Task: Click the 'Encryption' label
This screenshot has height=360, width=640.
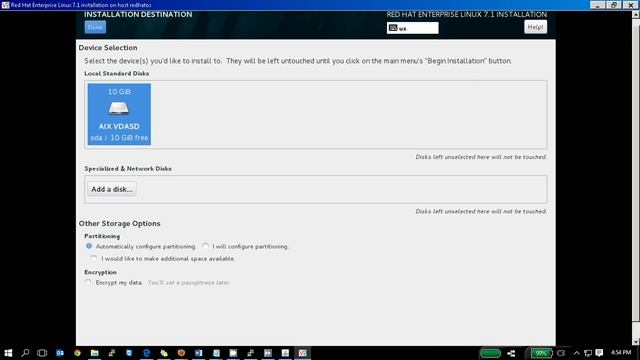Action: [x=100, y=272]
